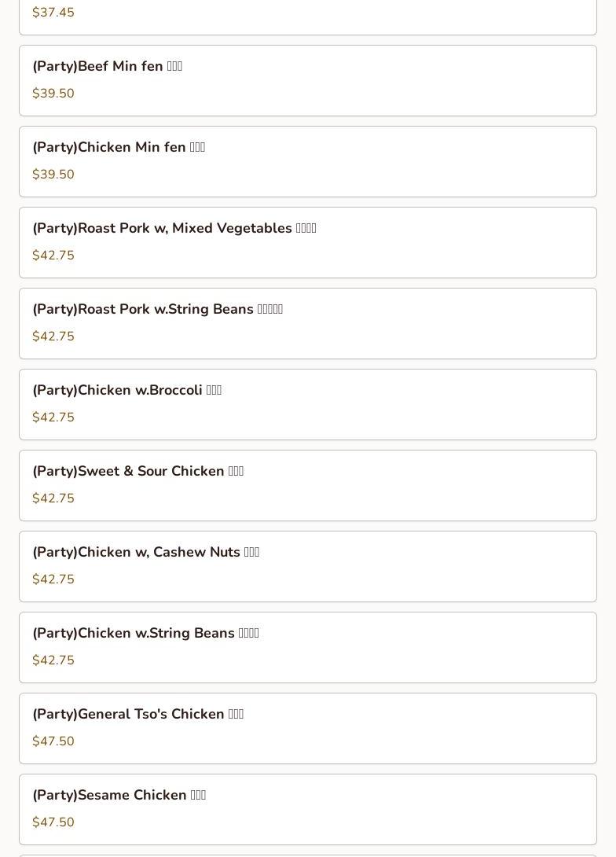616x857 pixels.
Task: Click the $39.50 price under Beef Min fen
Action: pos(53,94)
